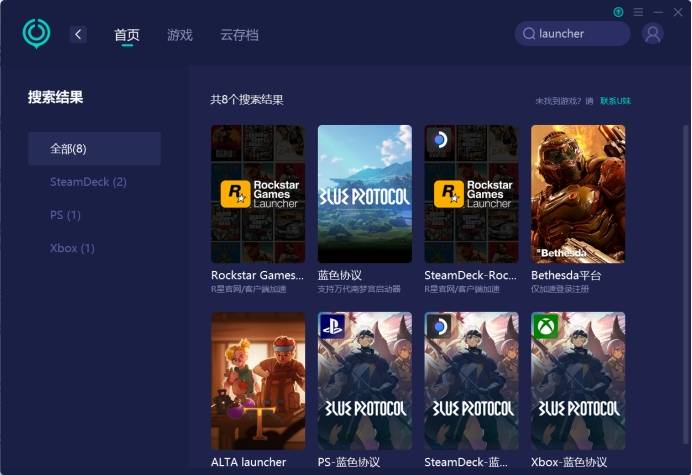The image size is (692, 475).
Task: Open the user account avatar
Action: (653, 34)
